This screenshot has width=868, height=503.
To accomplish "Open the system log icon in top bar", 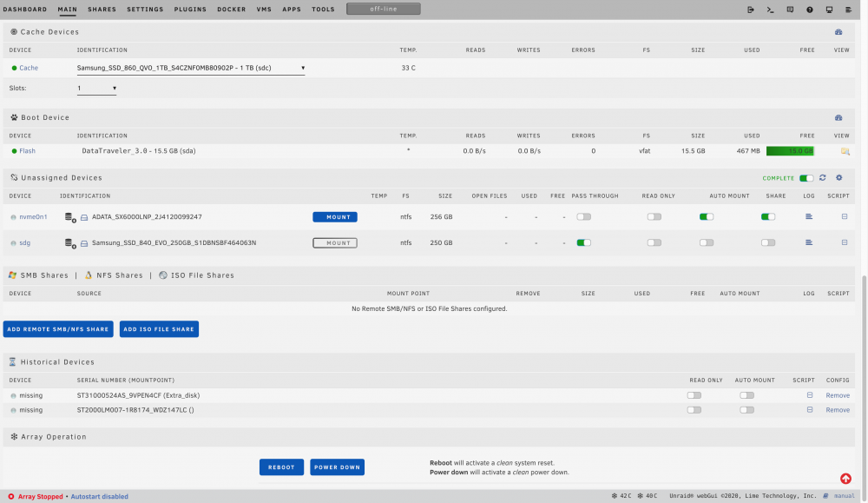I will [849, 10].
